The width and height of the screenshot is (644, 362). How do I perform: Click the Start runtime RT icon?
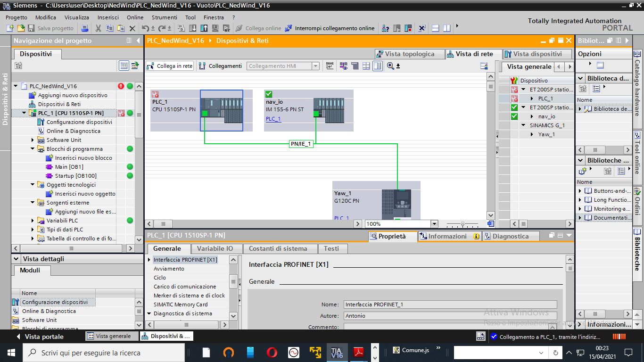click(226, 28)
